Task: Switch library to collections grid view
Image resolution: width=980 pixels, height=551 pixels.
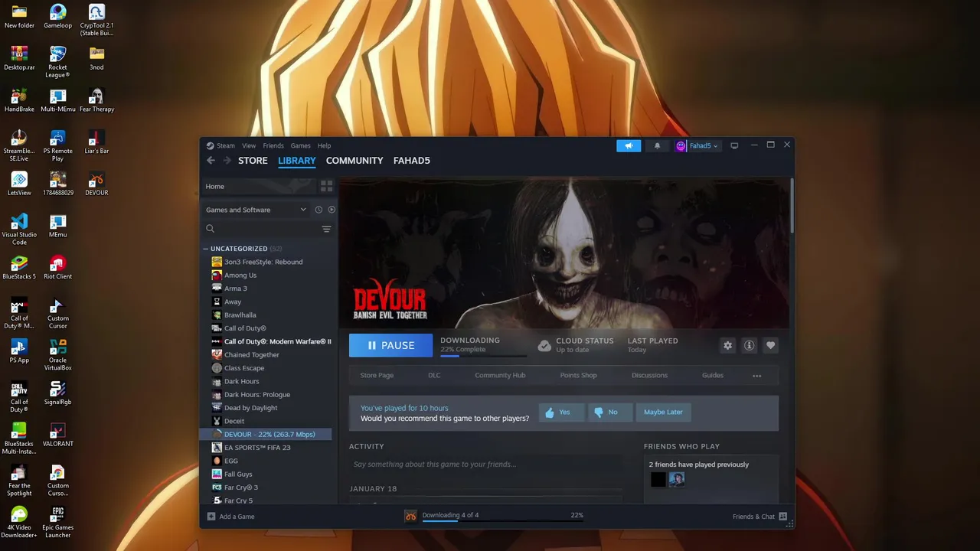Action: tap(327, 186)
